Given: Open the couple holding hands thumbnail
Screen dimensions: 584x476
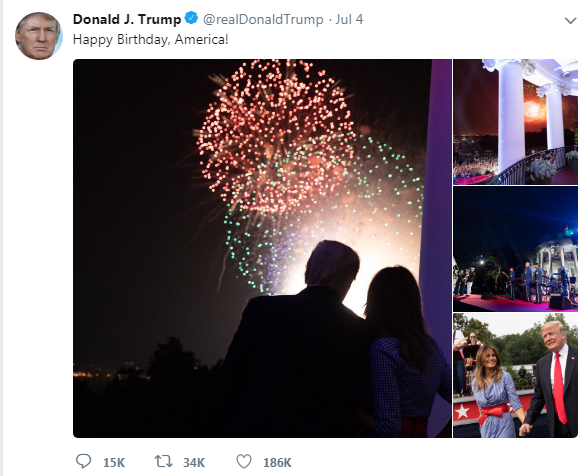Looking at the screenshot, I should tap(515, 375).
